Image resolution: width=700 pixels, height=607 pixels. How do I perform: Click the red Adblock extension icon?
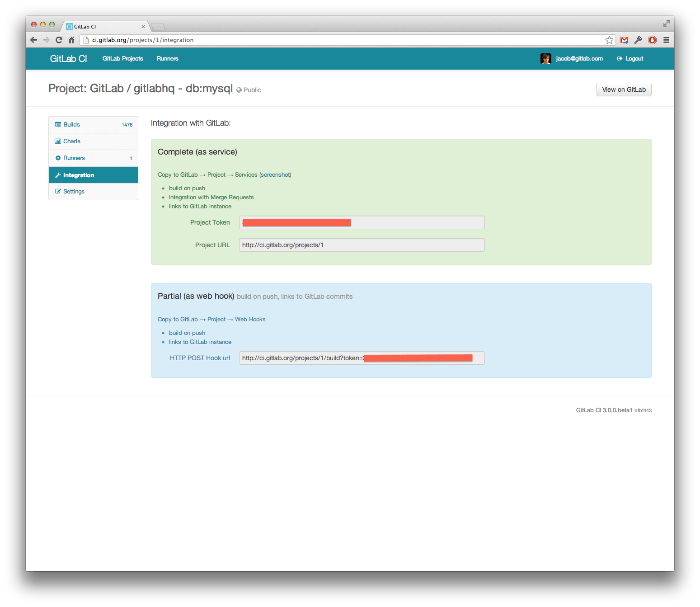[652, 40]
